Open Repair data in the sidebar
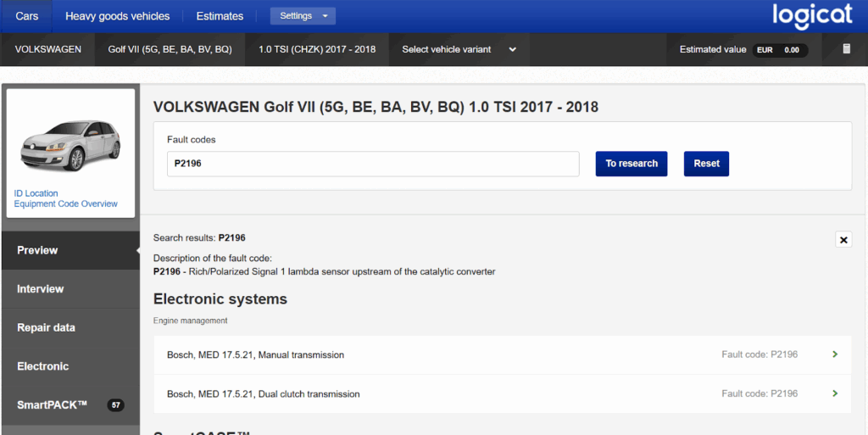 [46, 327]
